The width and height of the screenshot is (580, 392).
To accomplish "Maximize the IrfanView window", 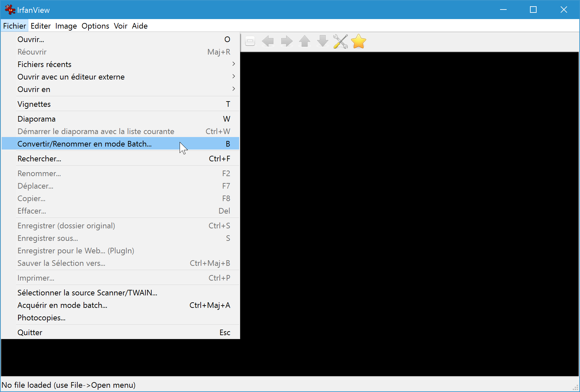I will point(533,10).
